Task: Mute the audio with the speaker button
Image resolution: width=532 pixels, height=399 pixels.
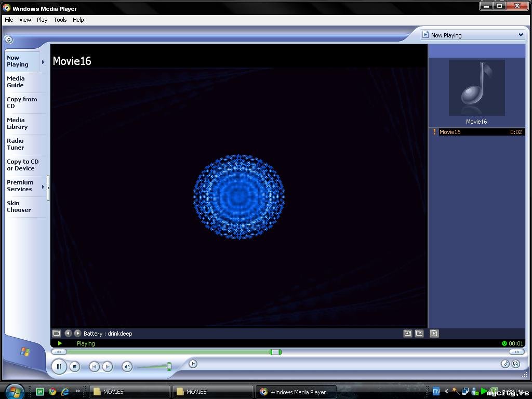Action: [x=127, y=366]
